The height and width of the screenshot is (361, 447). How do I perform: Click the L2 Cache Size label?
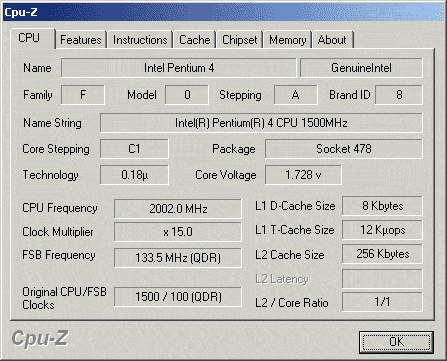pyautogui.click(x=290, y=255)
